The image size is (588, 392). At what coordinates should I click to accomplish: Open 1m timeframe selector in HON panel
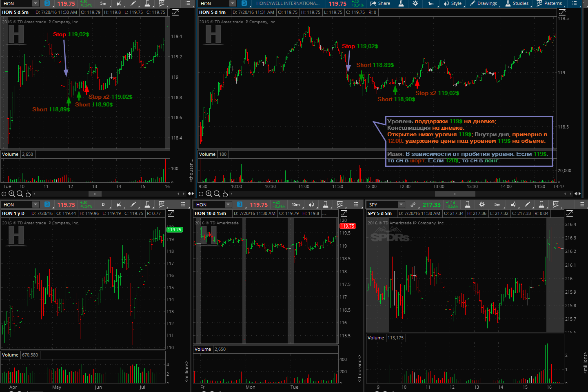[431, 3]
